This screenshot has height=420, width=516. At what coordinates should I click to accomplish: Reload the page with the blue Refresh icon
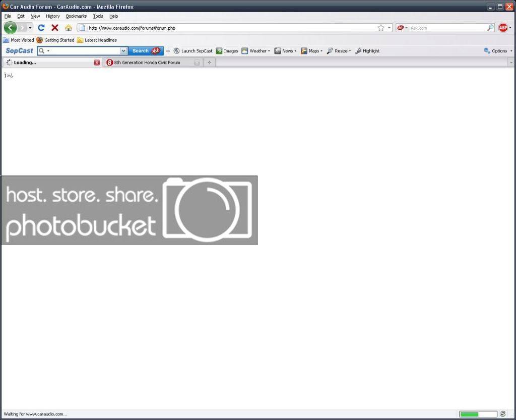pyautogui.click(x=41, y=28)
